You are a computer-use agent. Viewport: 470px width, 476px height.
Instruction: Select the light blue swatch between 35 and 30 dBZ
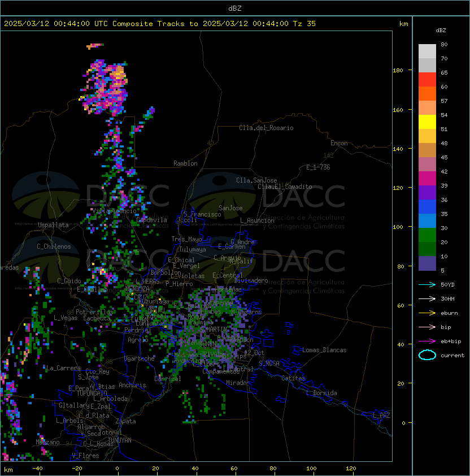click(x=427, y=220)
